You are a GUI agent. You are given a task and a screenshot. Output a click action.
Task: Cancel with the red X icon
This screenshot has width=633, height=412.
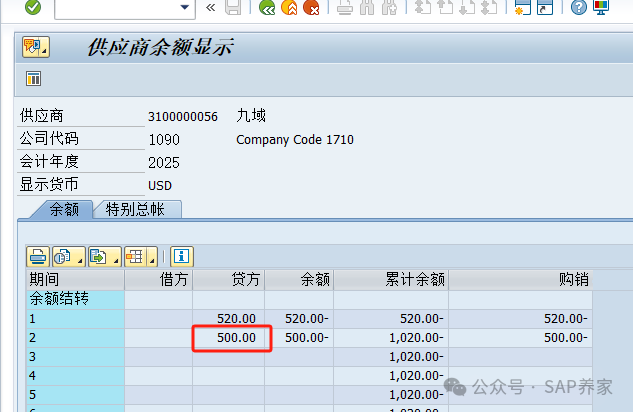[x=311, y=7]
